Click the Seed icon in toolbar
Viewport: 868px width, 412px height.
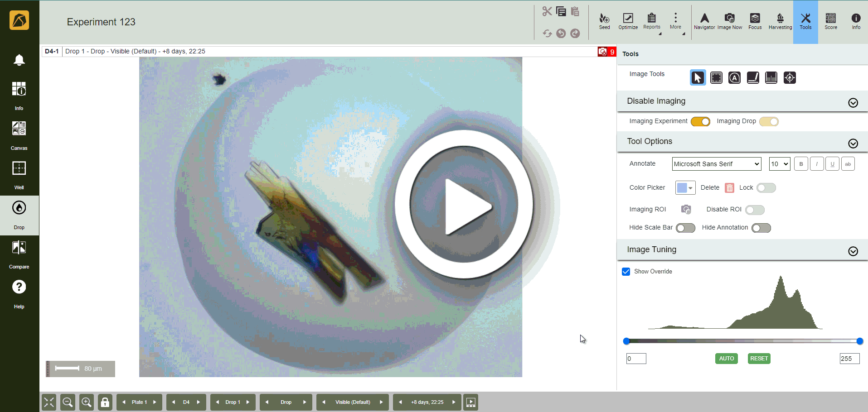[x=604, y=21]
